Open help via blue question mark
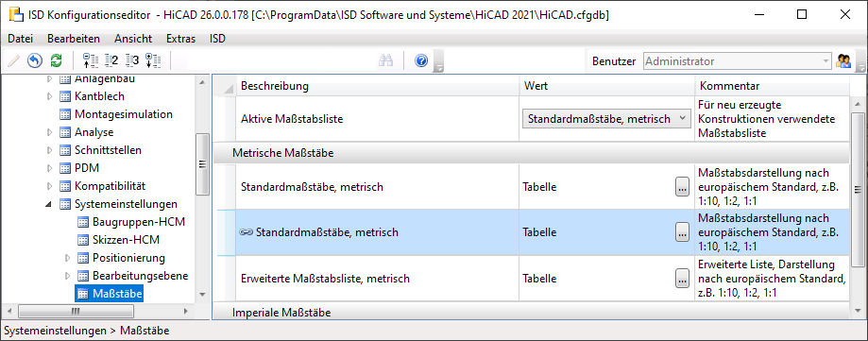Viewport: 868px width, 341px height. click(x=421, y=60)
